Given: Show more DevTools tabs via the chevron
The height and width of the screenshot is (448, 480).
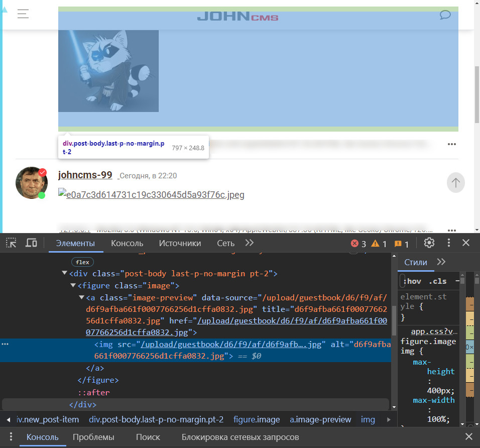Looking at the screenshot, I should 250,243.
